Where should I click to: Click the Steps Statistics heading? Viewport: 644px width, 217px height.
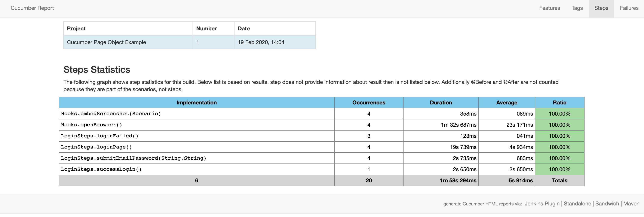pos(97,70)
